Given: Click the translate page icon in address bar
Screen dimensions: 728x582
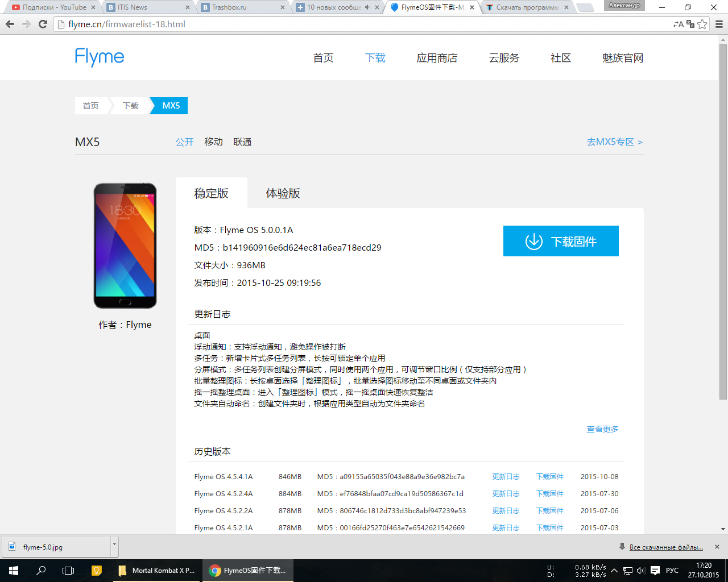Looking at the screenshot, I should [x=690, y=24].
